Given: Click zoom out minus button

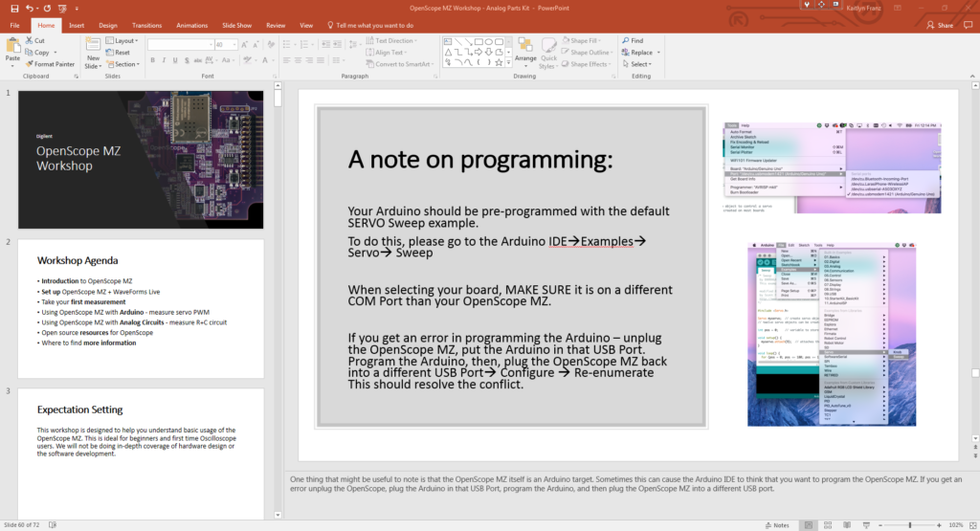Looking at the screenshot, I should pyautogui.click(x=880, y=525).
